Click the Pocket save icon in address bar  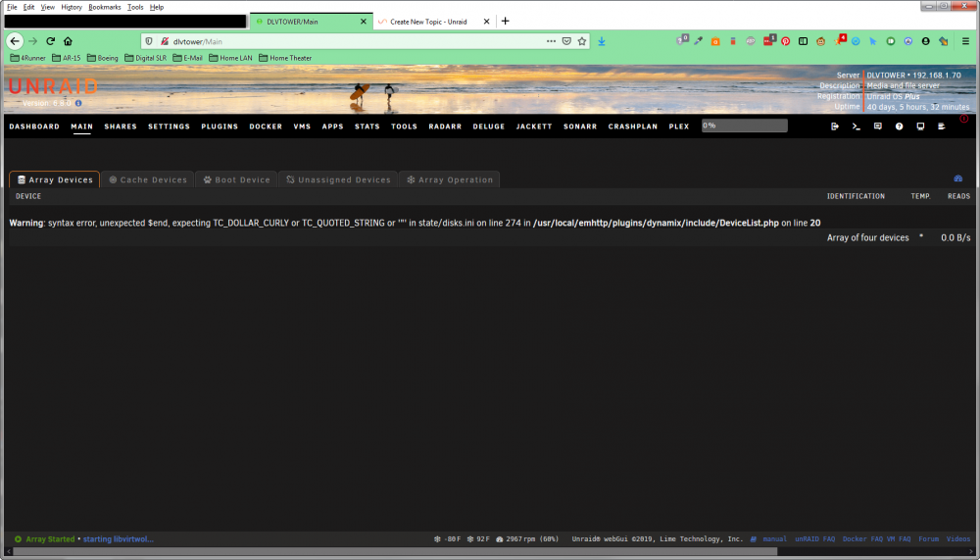566,41
